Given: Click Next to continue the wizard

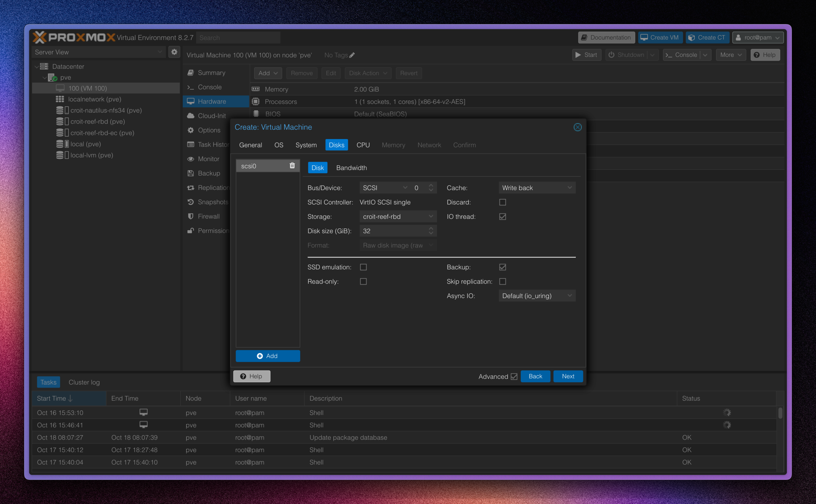Looking at the screenshot, I should pyautogui.click(x=568, y=376).
